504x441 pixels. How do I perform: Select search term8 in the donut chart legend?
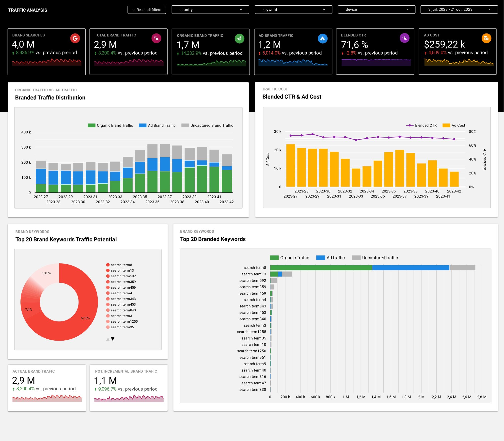point(121,265)
